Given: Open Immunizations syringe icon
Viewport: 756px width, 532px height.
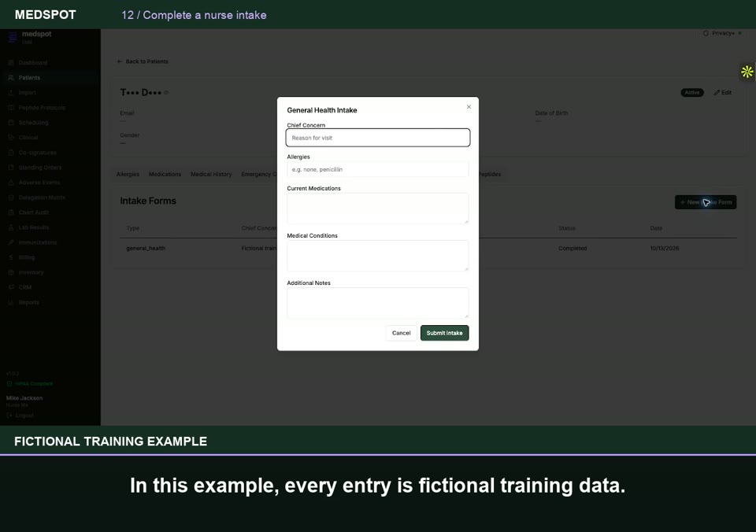Looking at the screenshot, I should tap(11, 242).
